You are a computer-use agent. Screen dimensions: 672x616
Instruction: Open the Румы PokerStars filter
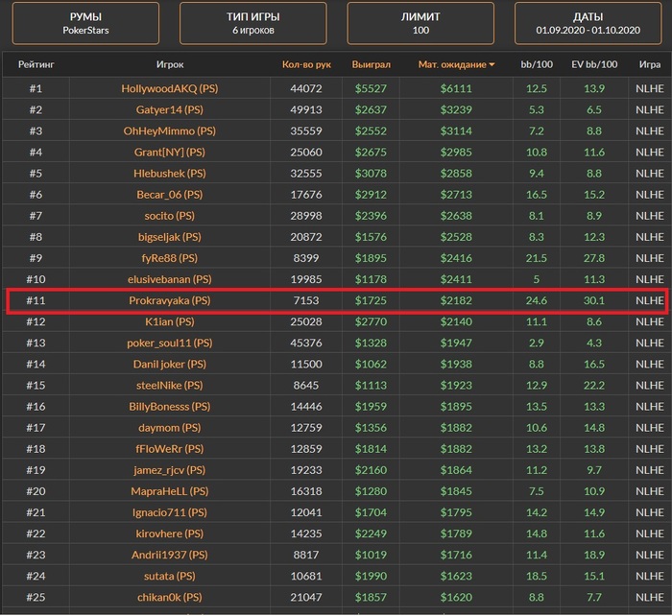(x=85, y=23)
